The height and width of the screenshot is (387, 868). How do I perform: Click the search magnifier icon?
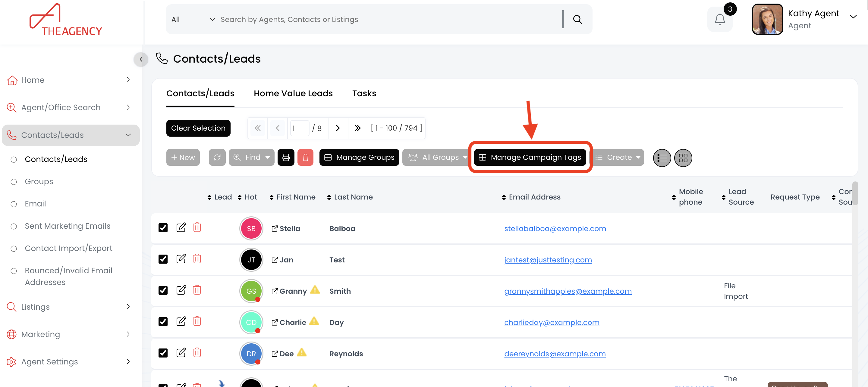[577, 20]
